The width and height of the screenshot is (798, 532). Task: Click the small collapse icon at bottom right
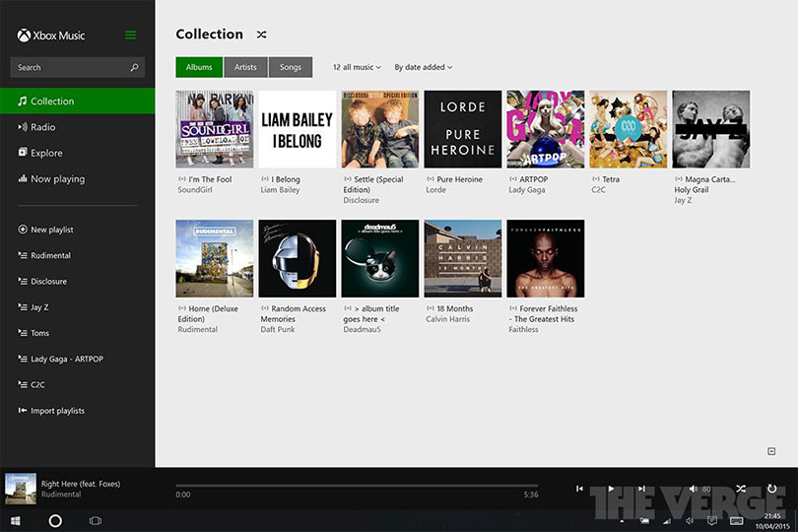tap(771, 451)
